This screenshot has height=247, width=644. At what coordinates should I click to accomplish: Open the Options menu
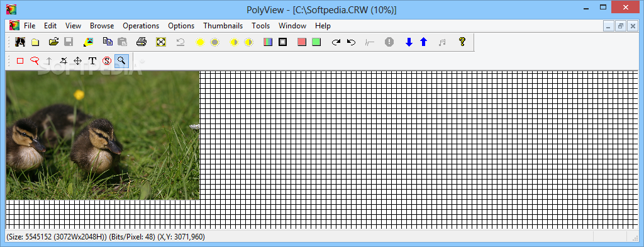pos(181,26)
